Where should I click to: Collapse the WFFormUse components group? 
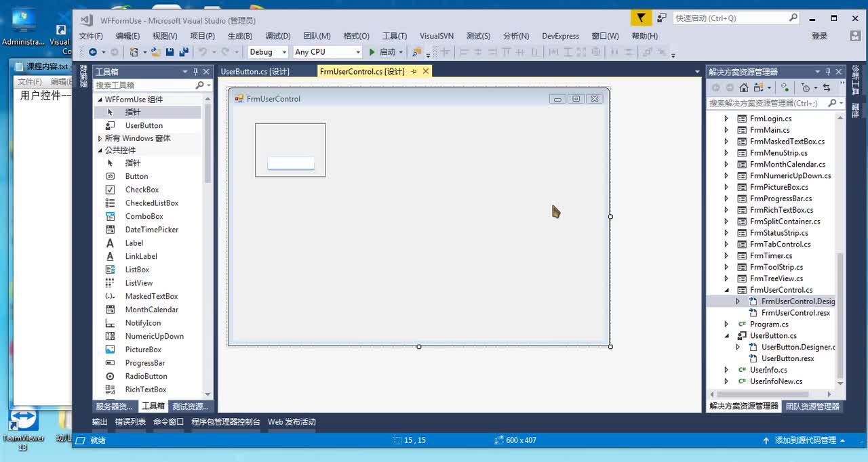point(100,100)
